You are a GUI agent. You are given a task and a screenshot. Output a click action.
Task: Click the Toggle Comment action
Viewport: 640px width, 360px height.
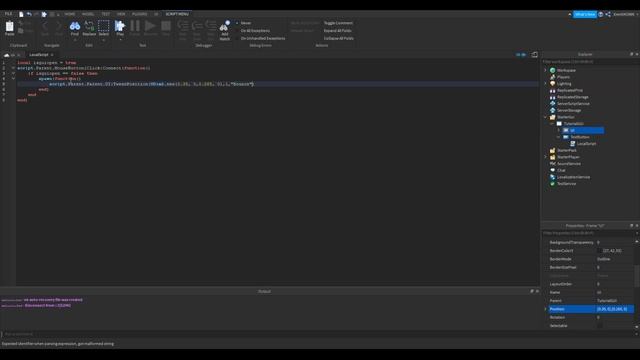pos(338,23)
